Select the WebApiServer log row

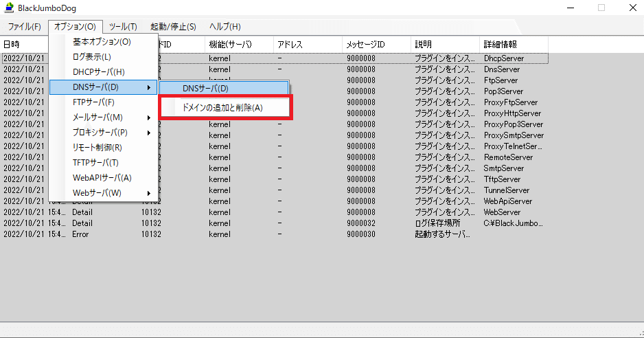pyautogui.click(x=275, y=201)
